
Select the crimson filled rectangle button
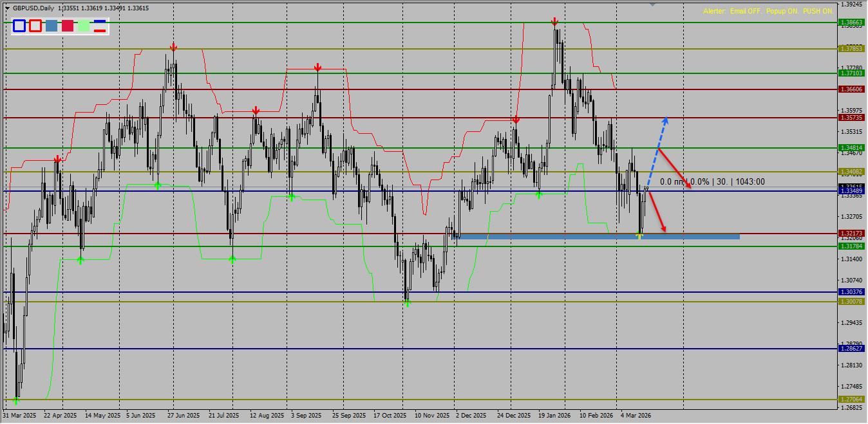pos(68,26)
